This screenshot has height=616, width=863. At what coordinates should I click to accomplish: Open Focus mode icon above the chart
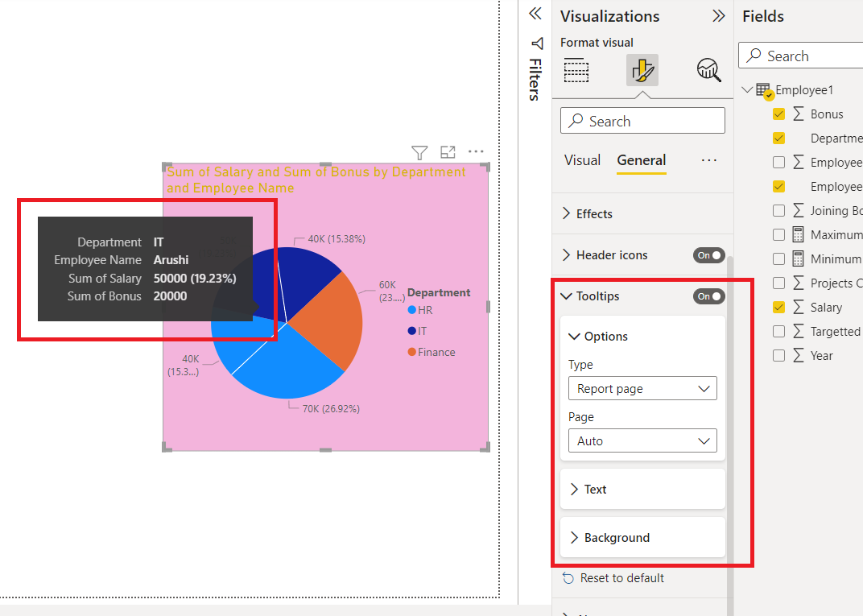tap(448, 152)
